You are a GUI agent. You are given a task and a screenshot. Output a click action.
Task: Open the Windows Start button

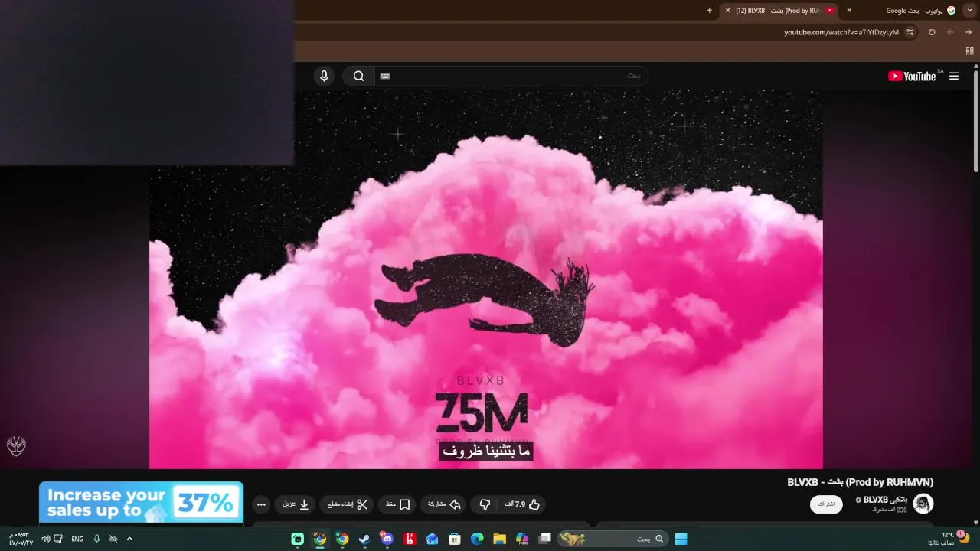coord(681,539)
